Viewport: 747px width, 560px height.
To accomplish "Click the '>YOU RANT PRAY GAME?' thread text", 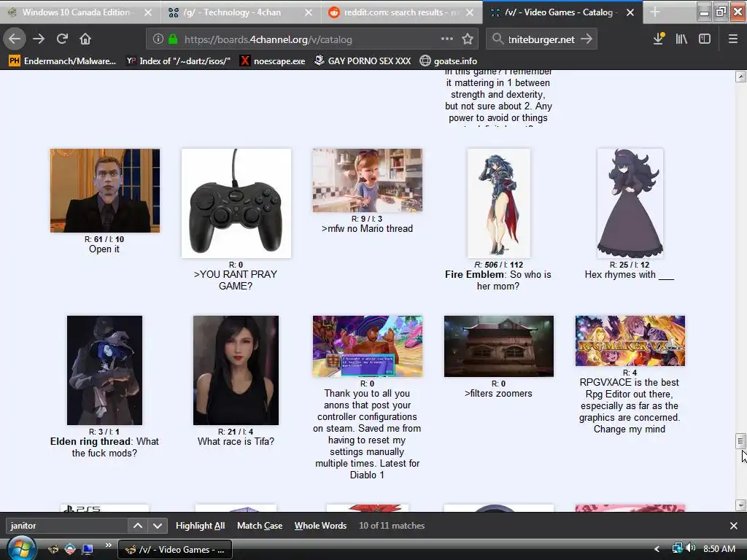I will pyautogui.click(x=236, y=280).
